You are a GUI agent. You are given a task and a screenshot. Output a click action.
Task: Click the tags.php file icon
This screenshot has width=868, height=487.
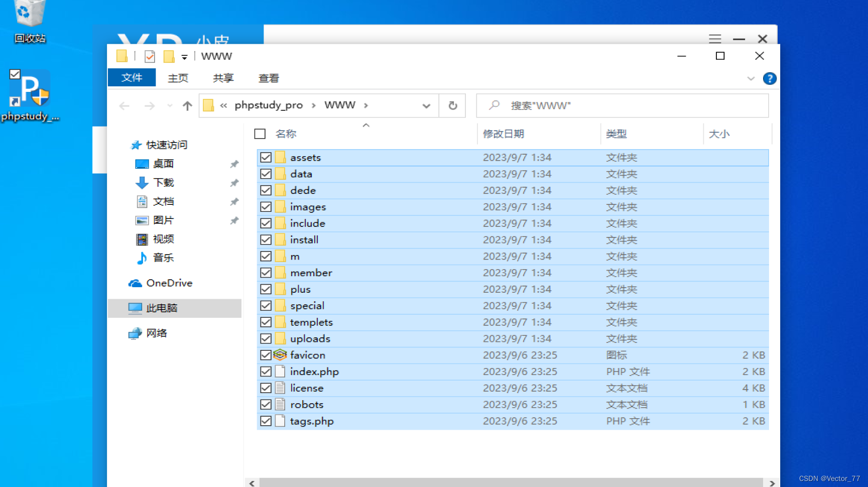click(x=280, y=421)
